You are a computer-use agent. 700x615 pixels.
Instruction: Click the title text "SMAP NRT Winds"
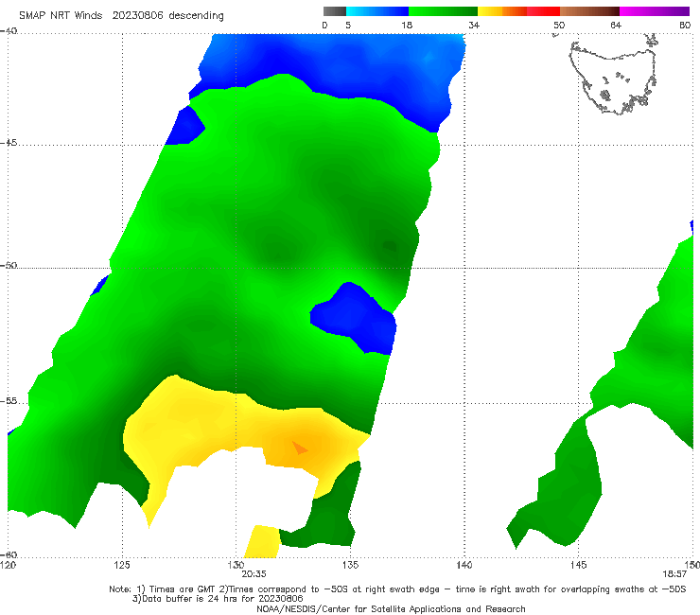pyautogui.click(x=61, y=15)
